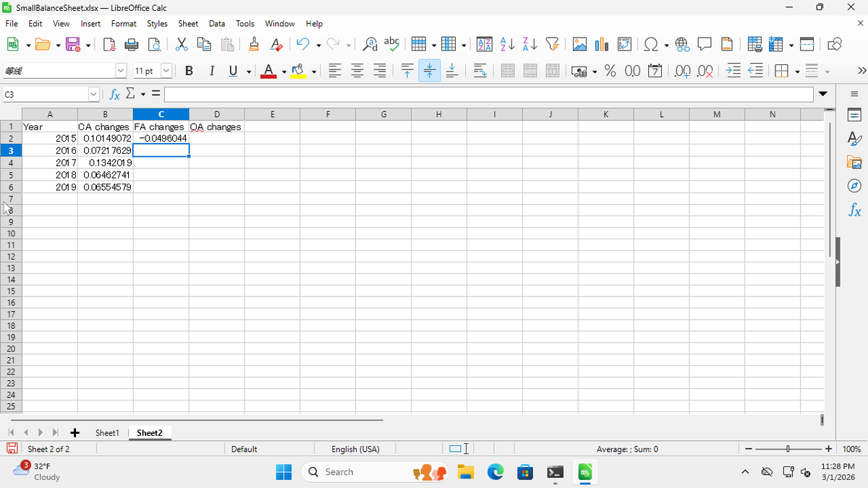Enable underline formatting

coord(231,70)
